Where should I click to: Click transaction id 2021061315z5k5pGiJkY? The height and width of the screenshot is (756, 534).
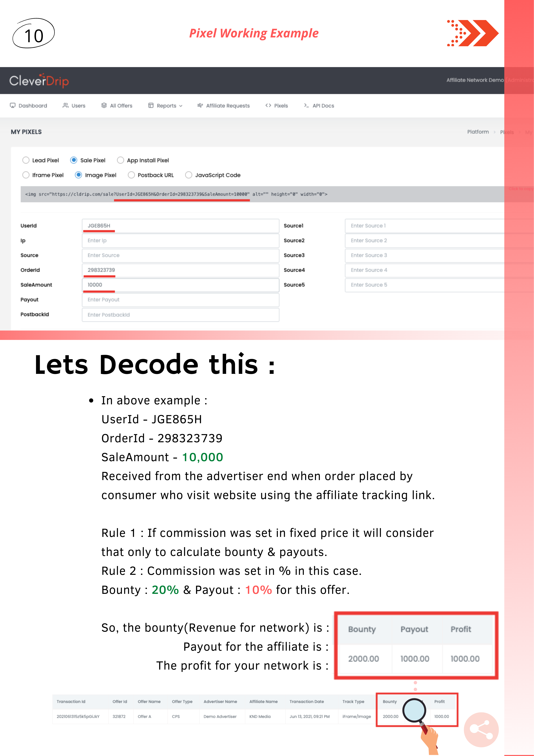pos(78,716)
